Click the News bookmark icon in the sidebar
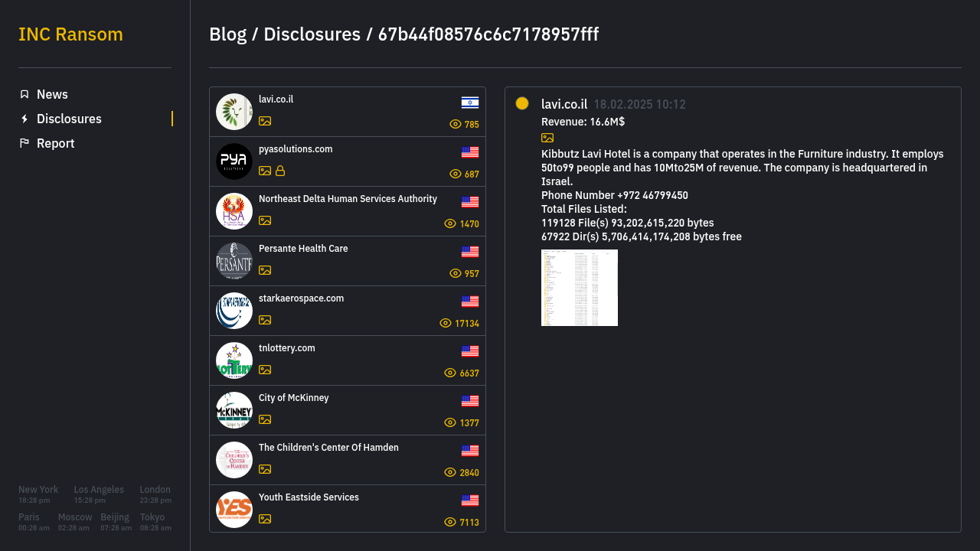 click(x=24, y=94)
